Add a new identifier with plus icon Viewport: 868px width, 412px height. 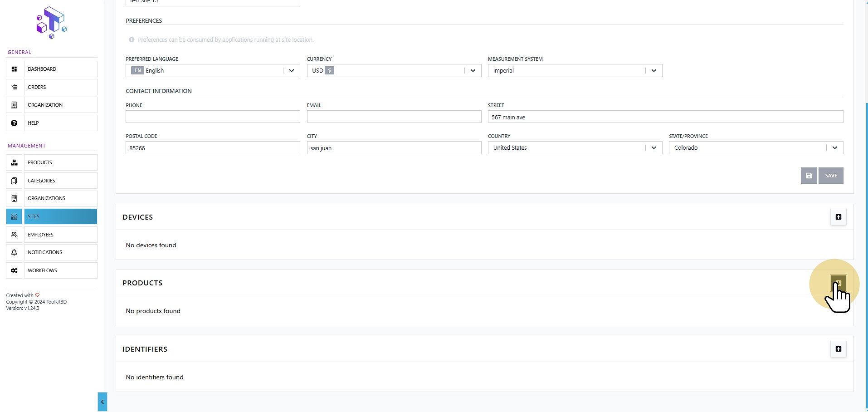click(838, 349)
